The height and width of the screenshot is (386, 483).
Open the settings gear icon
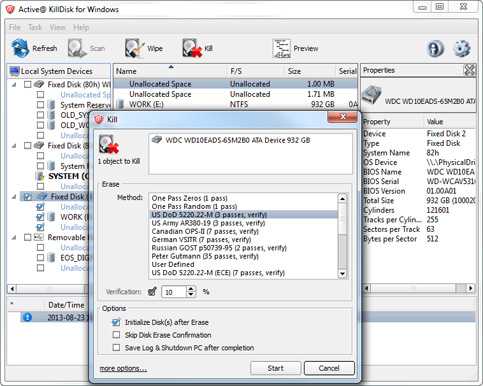point(462,49)
